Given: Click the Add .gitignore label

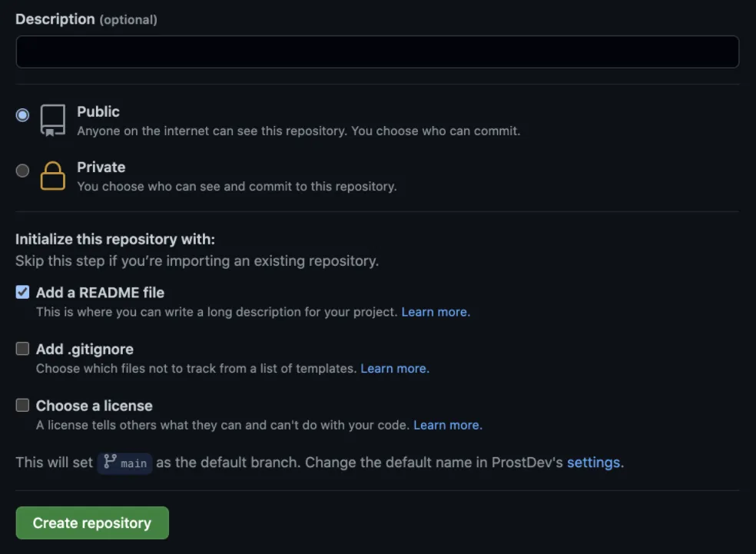Looking at the screenshot, I should point(85,349).
